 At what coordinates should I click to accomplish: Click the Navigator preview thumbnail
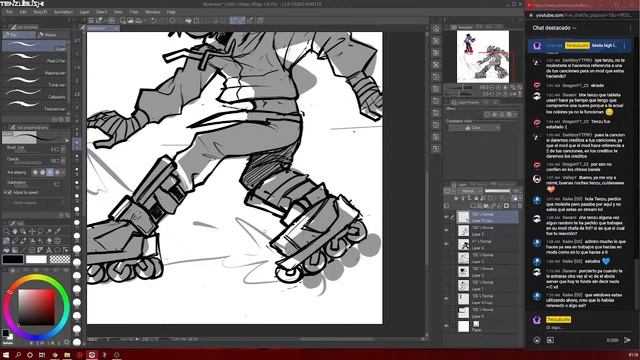pyautogui.click(x=483, y=56)
